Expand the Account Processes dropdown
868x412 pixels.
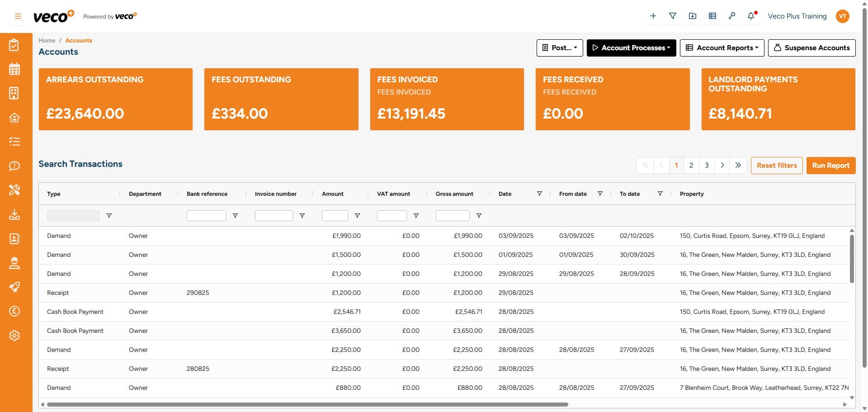[631, 48]
